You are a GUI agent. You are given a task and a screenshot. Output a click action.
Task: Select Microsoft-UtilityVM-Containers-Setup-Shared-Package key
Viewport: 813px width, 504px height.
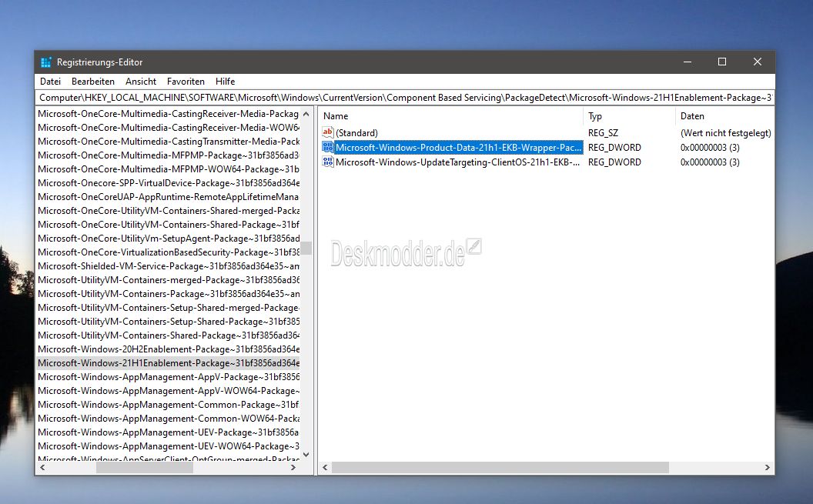pyautogui.click(x=169, y=322)
